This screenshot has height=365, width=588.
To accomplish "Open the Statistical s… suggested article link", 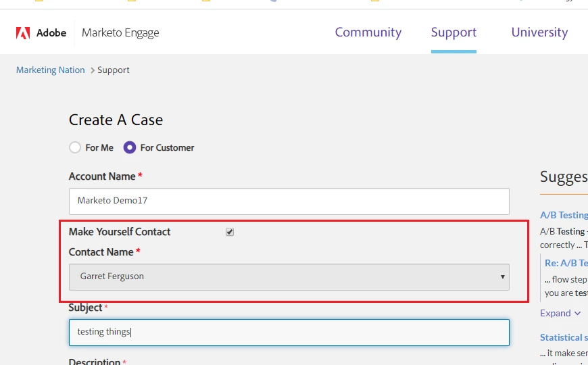I will coord(564,337).
